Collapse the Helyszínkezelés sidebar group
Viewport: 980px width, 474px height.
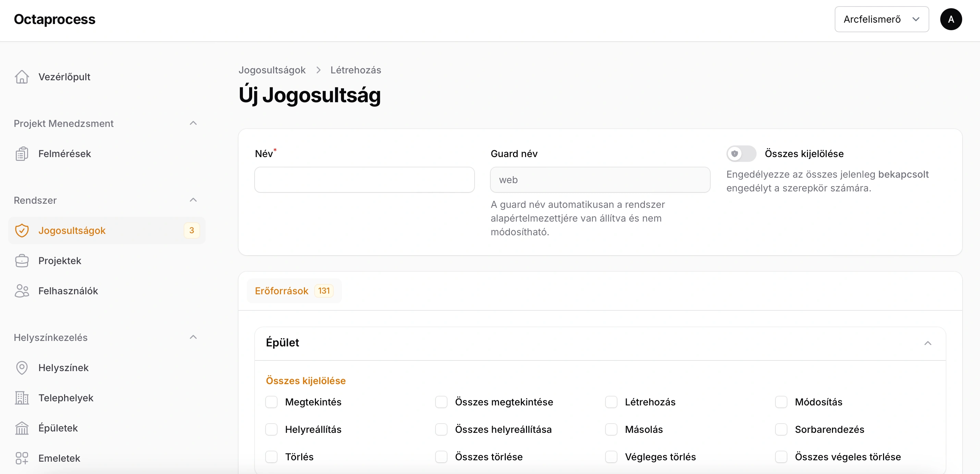click(193, 337)
